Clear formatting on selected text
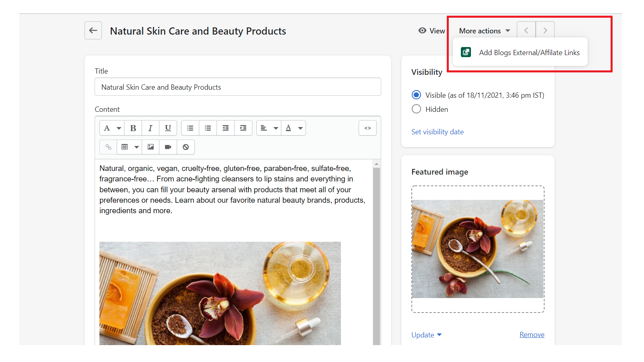The width and height of the screenshot is (644, 362). click(x=186, y=147)
